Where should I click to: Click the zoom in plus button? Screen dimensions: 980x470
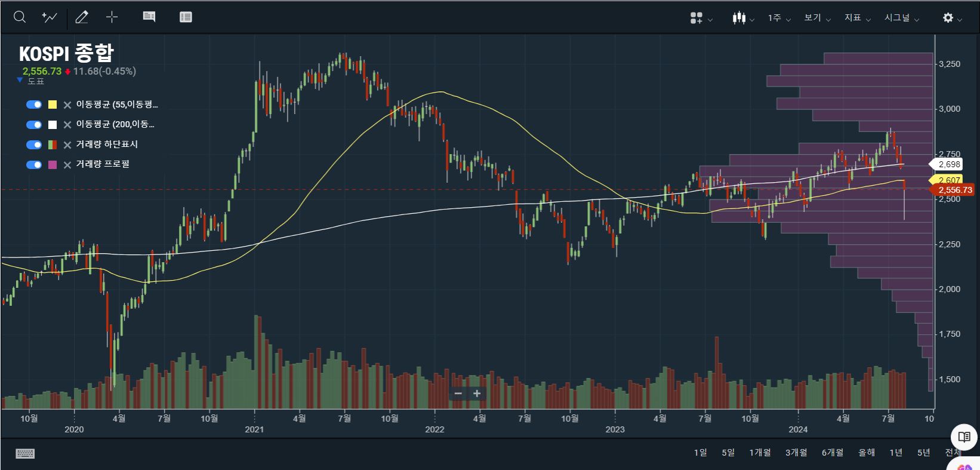(477, 394)
